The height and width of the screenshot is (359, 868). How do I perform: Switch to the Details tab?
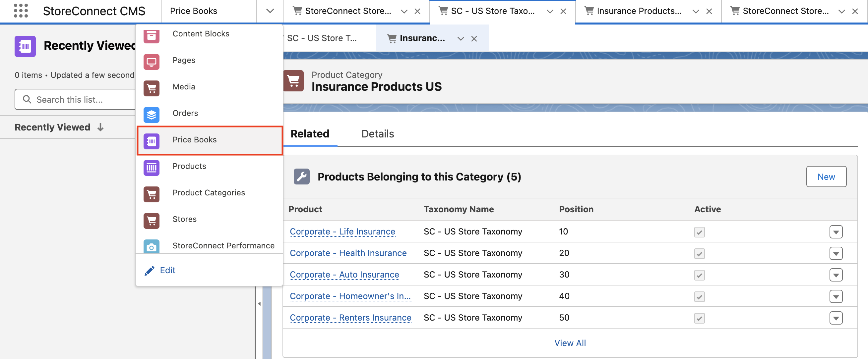(377, 134)
